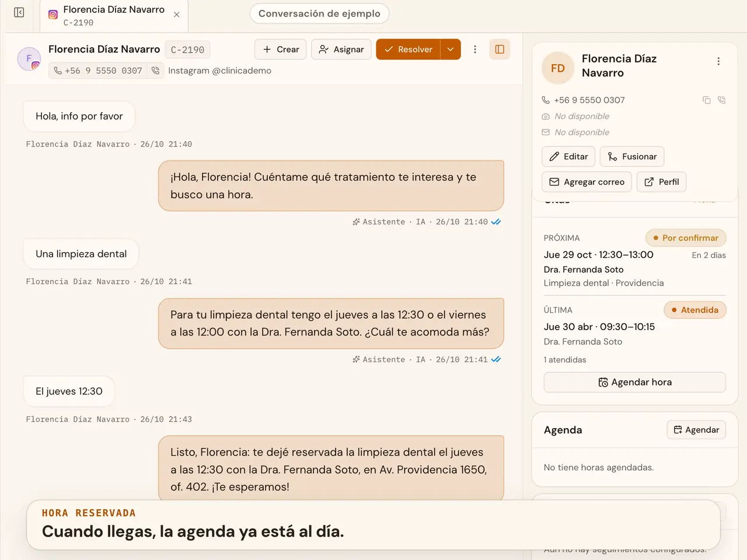Image resolution: width=747 pixels, height=560 pixels.
Task: Create a new item with Crear
Action: [x=281, y=50]
